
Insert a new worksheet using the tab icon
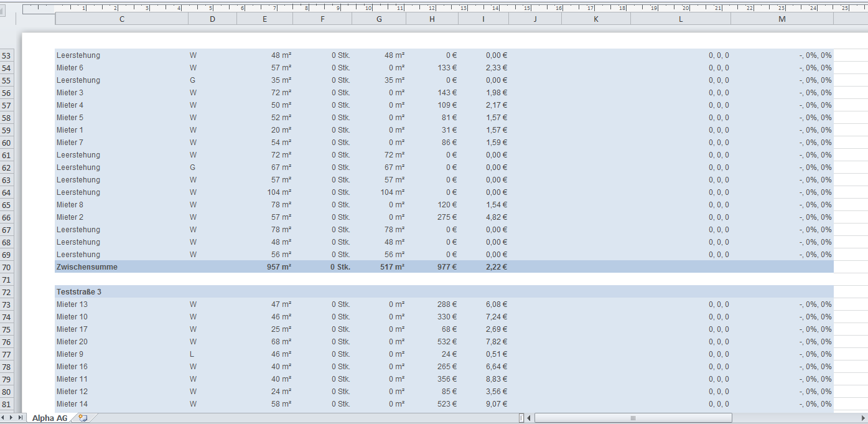83,418
